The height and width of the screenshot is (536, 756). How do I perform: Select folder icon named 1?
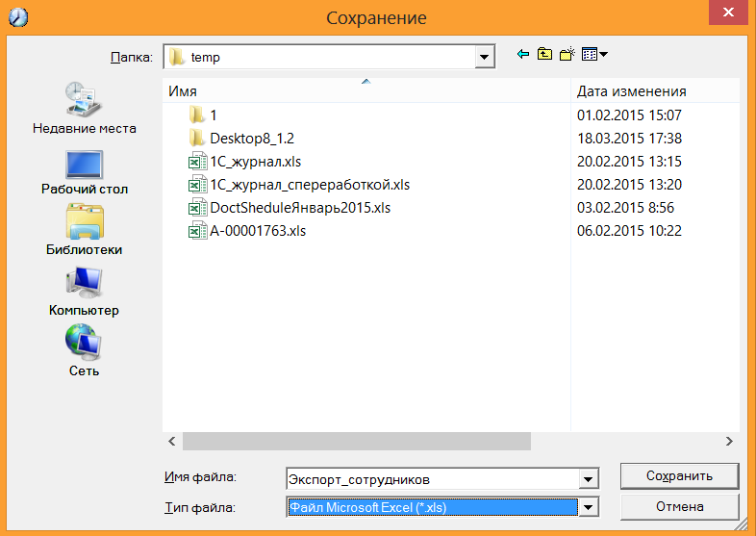(197, 115)
